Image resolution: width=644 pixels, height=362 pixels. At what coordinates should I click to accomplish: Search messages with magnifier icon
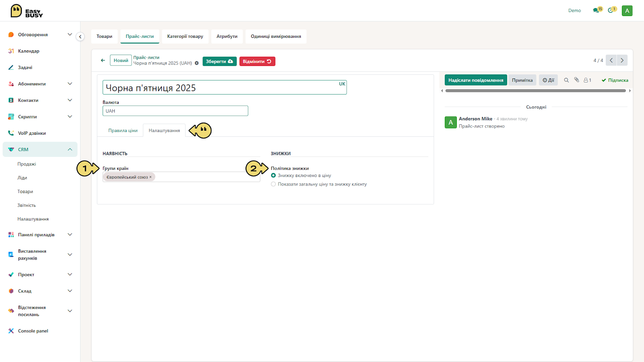[x=566, y=80]
